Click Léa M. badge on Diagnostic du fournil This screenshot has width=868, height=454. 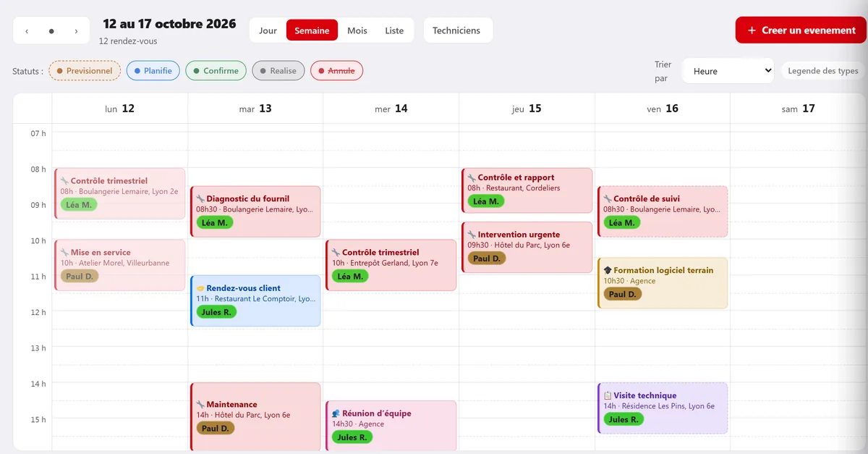pos(215,222)
